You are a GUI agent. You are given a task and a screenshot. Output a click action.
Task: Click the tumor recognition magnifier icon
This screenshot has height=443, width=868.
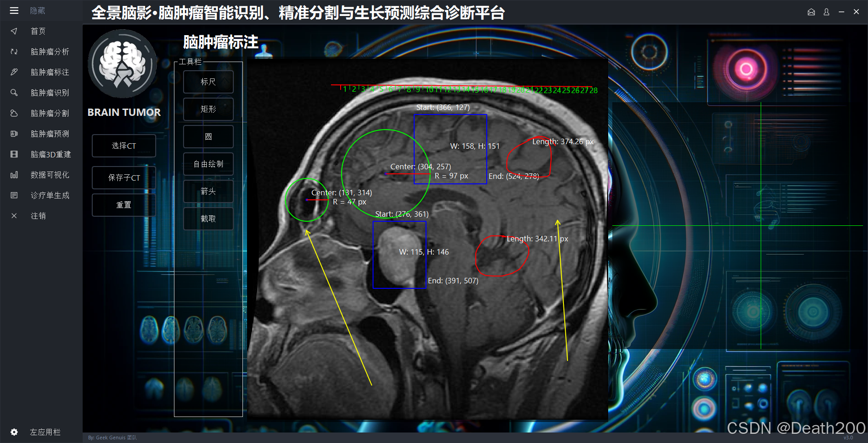coord(14,93)
